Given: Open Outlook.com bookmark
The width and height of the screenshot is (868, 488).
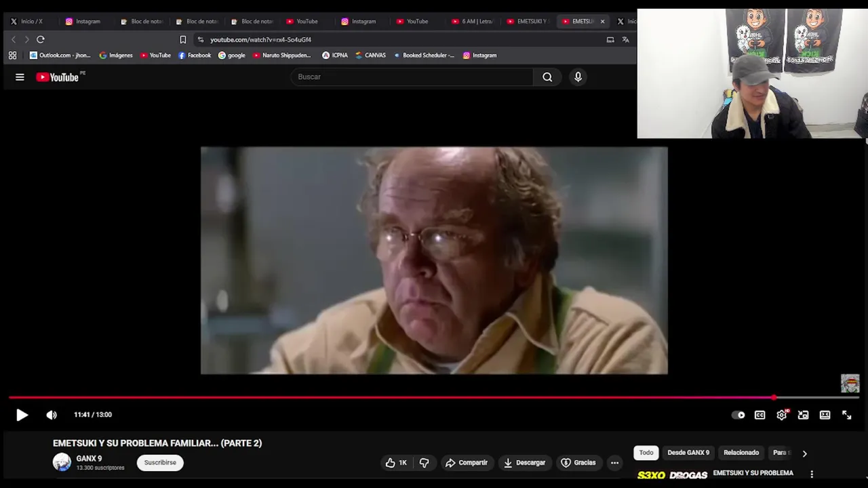Looking at the screenshot, I should pos(60,56).
